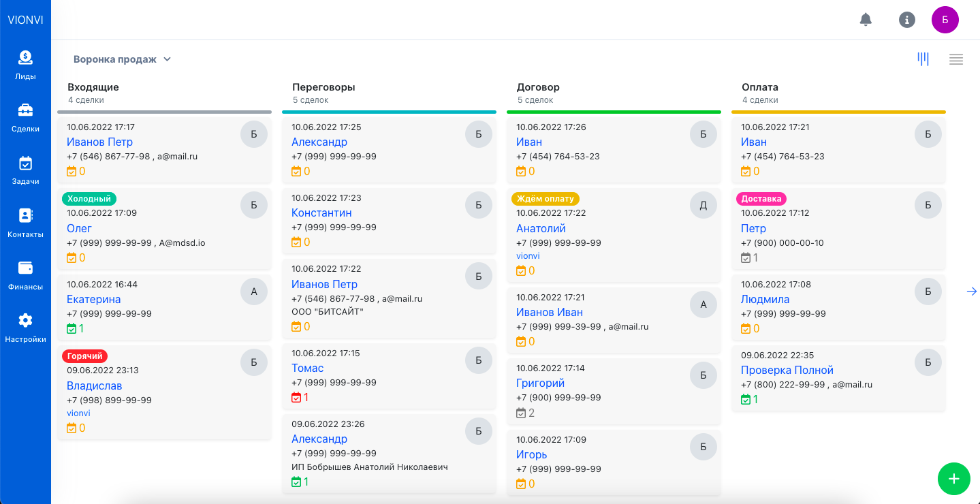Click task counter on Григорий card
Image resolution: width=980 pixels, height=504 pixels.
coord(526,413)
